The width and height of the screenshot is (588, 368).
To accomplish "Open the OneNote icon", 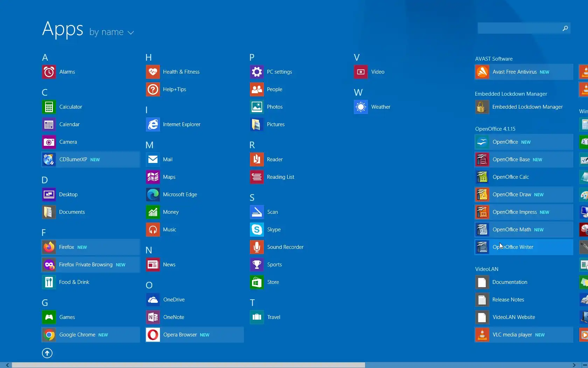I will tap(153, 317).
